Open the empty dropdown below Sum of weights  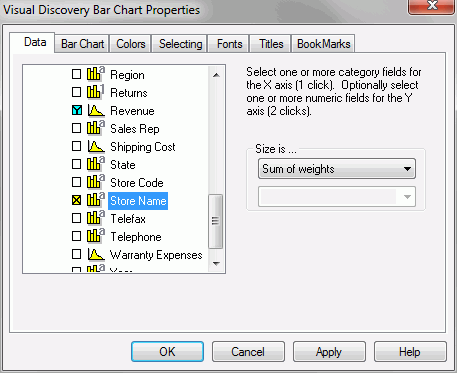[337, 197]
